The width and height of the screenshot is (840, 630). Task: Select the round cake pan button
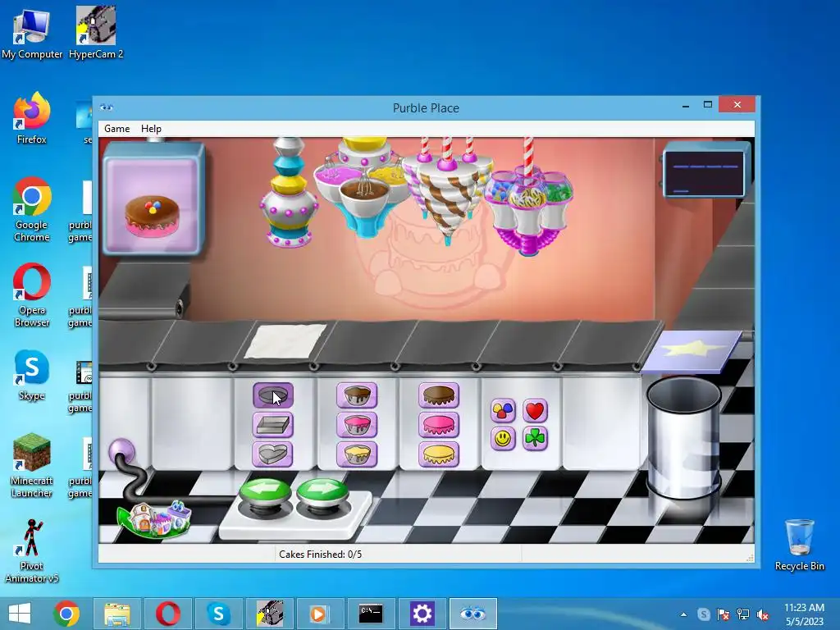pos(272,395)
